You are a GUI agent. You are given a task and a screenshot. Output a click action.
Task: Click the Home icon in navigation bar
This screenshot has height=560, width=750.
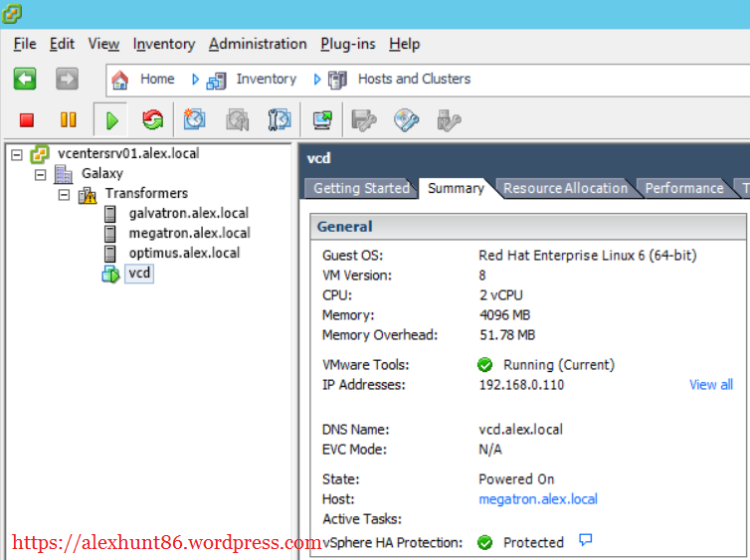[x=120, y=80]
